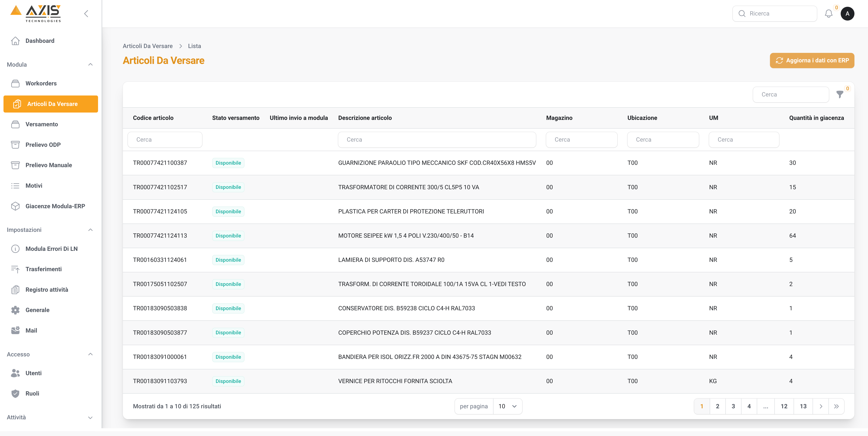The width and height of the screenshot is (868, 436).
Task: Click the Modula Errori Di LN info icon
Action: tap(15, 249)
